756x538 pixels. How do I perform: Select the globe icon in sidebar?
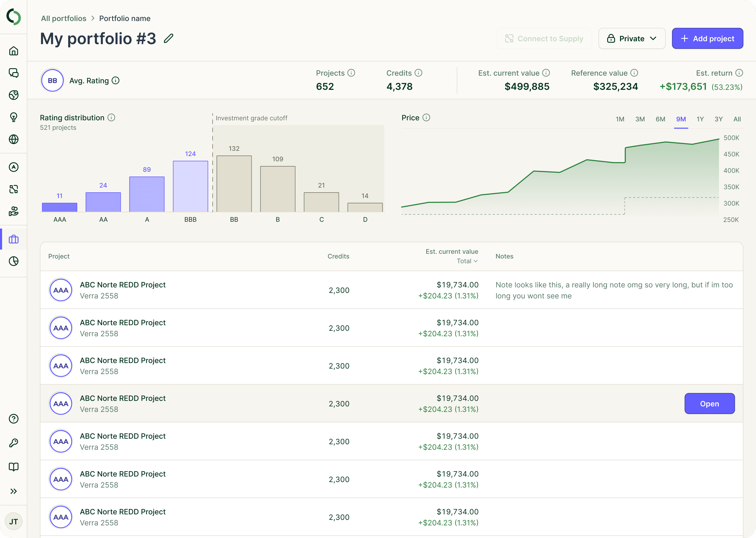pos(14,139)
